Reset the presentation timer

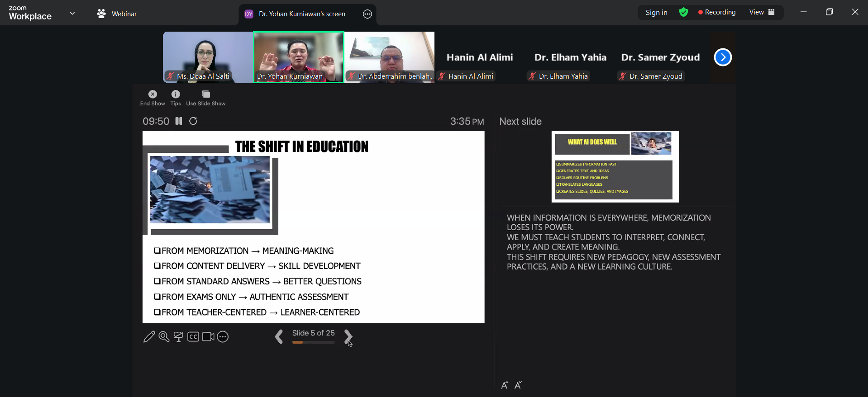(193, 121)
